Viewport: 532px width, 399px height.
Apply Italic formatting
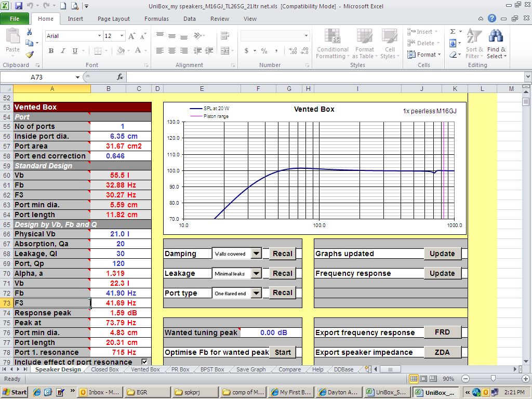pos(63,51)
